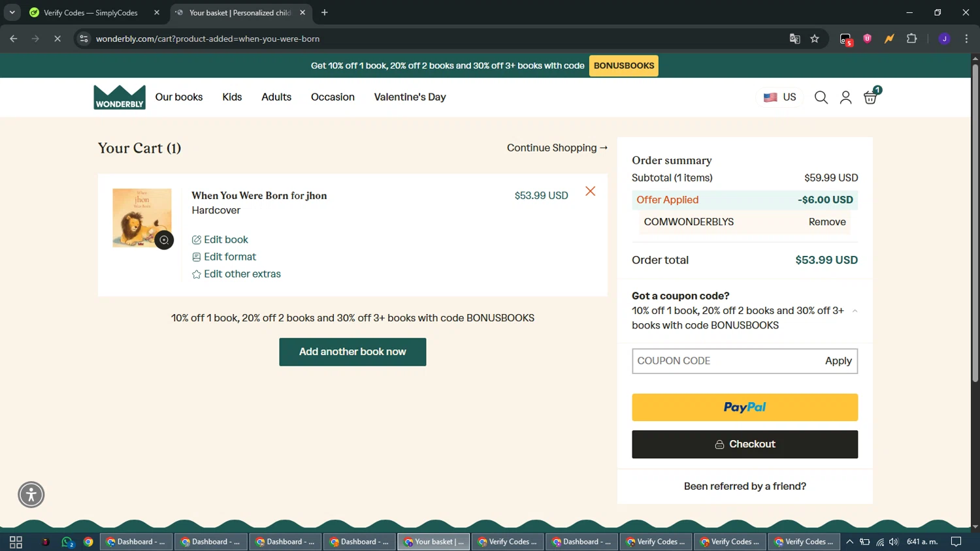Click Been referred by a friend link

click(x=745, y=486)
